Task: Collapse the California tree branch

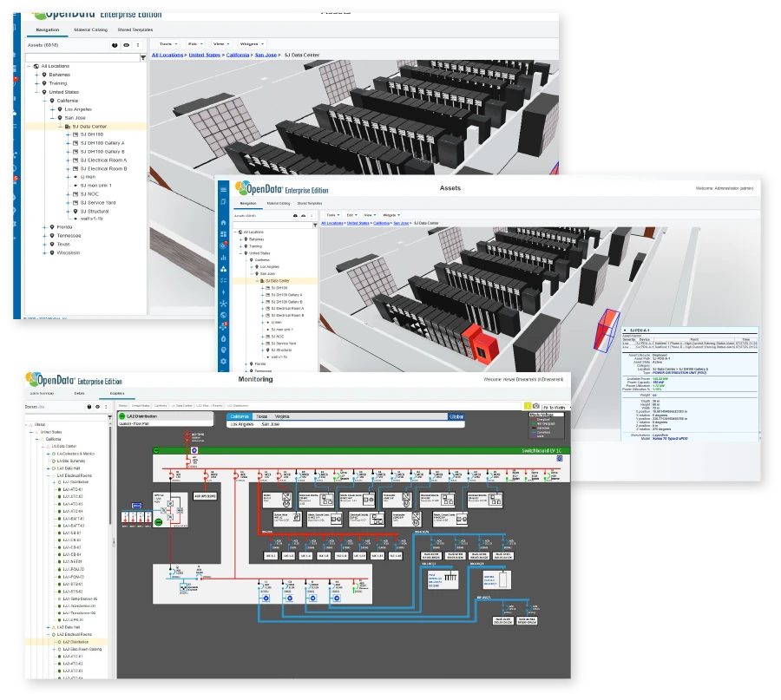Action: click(x=43, y=101)
